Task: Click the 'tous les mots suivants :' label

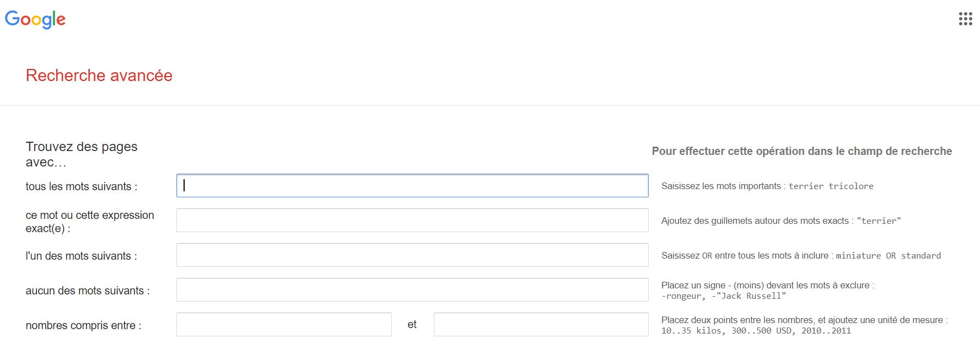Action: tap(82, 186)
